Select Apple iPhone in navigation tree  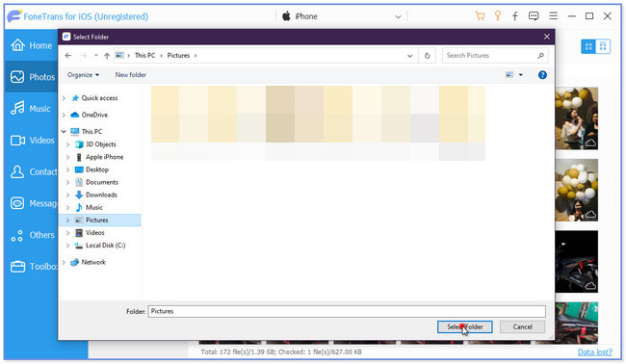pos(104,157)
